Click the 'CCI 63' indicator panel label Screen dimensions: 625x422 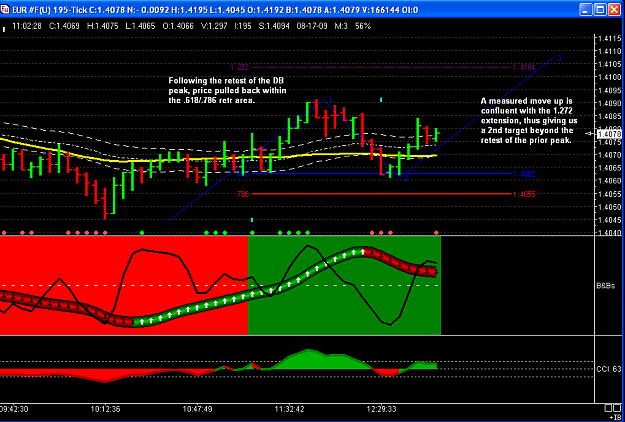(609, 369)
